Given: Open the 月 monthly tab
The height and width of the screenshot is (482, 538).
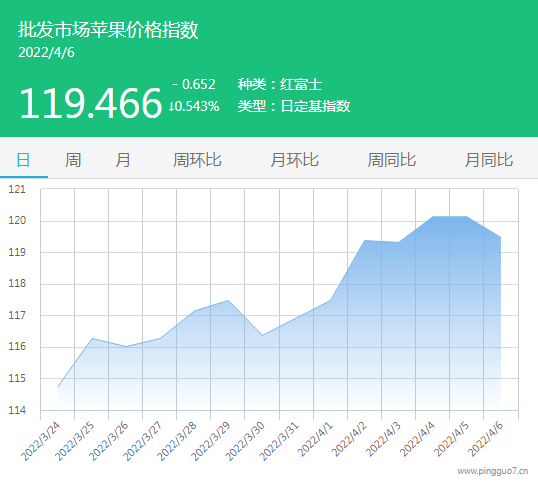Looking at the screenshot, I should tap(123, 160).
